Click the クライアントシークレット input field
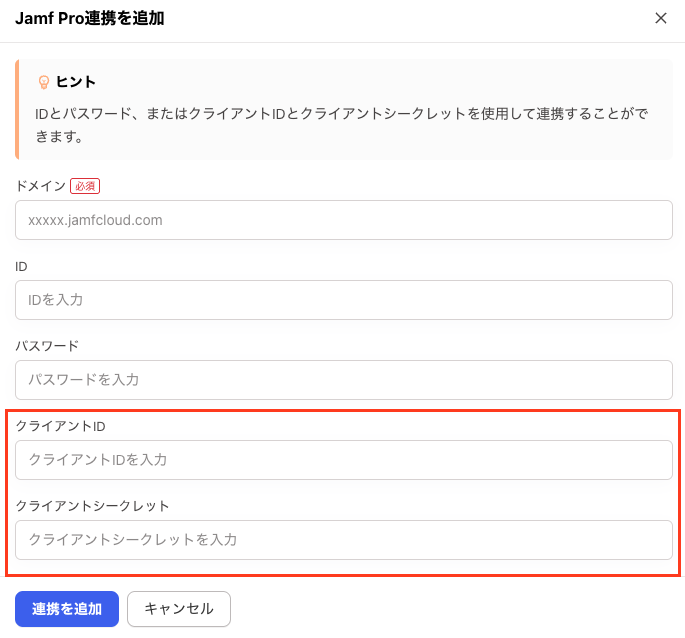 343,540
